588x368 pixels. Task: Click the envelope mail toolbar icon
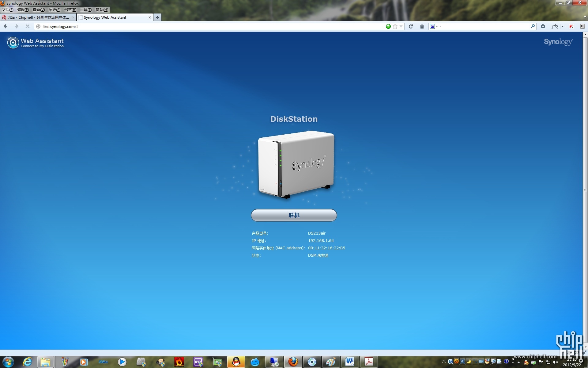(543, 26)
